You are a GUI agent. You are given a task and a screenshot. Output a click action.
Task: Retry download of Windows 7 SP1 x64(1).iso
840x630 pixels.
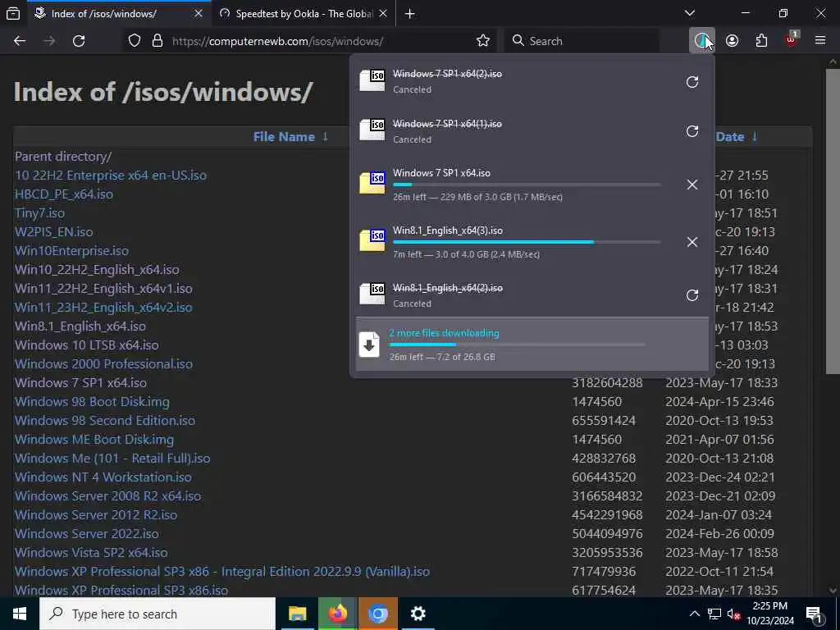pos(692,131)
